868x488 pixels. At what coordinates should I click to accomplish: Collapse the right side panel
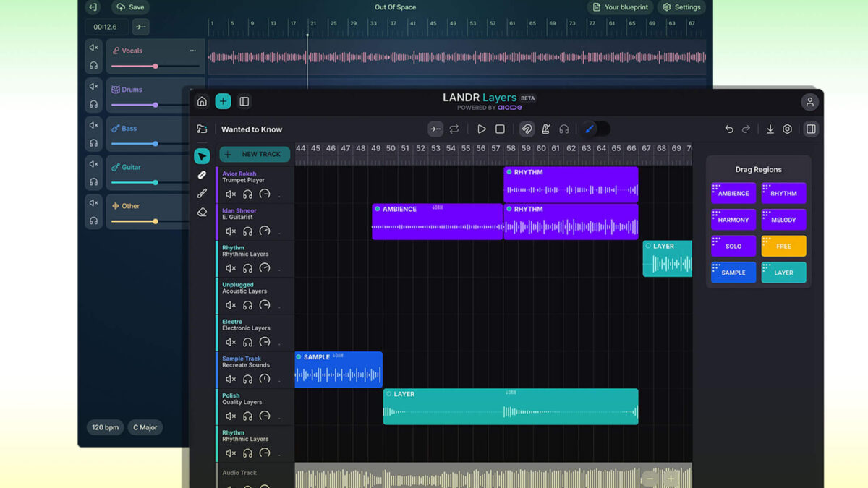click(810, 129)
